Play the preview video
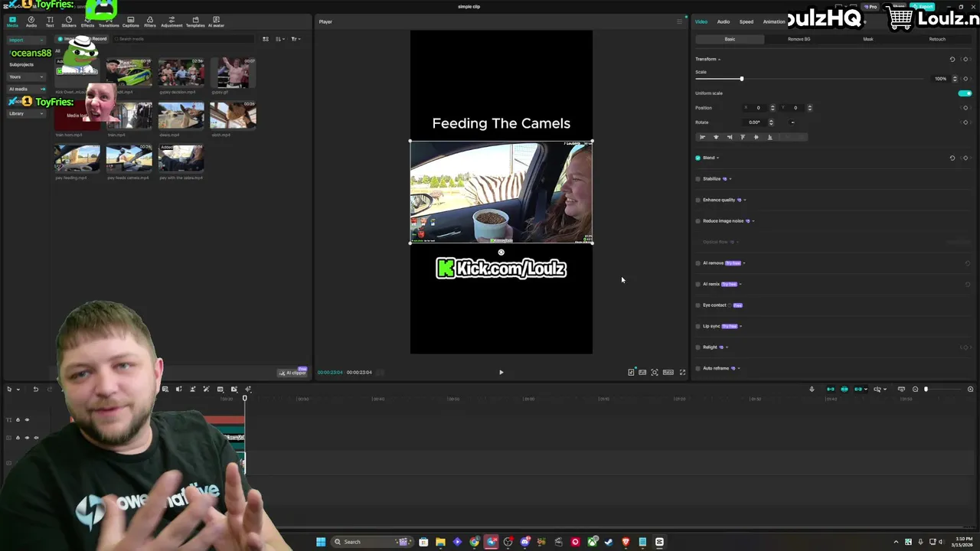 click(x=501, y=373)
